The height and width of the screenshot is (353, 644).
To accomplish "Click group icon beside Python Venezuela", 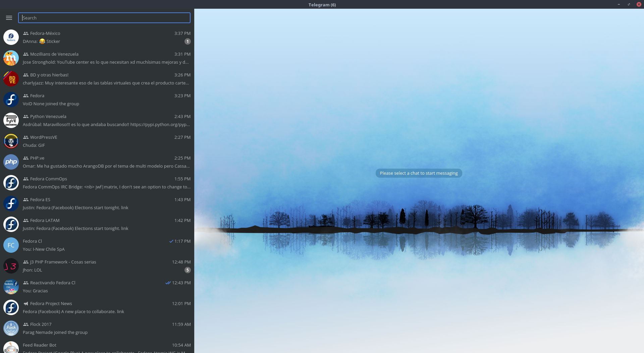I will click(26, 116).
